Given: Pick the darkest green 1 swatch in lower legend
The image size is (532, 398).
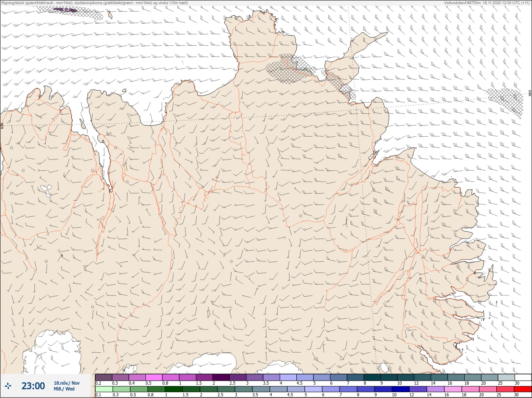Looking at the screenshot, I should coord(174,389).
